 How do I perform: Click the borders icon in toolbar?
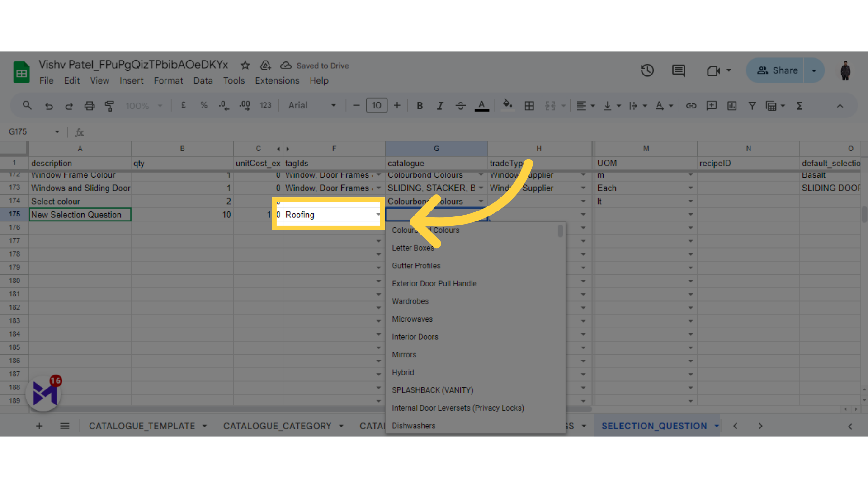(x=529, y=106)
